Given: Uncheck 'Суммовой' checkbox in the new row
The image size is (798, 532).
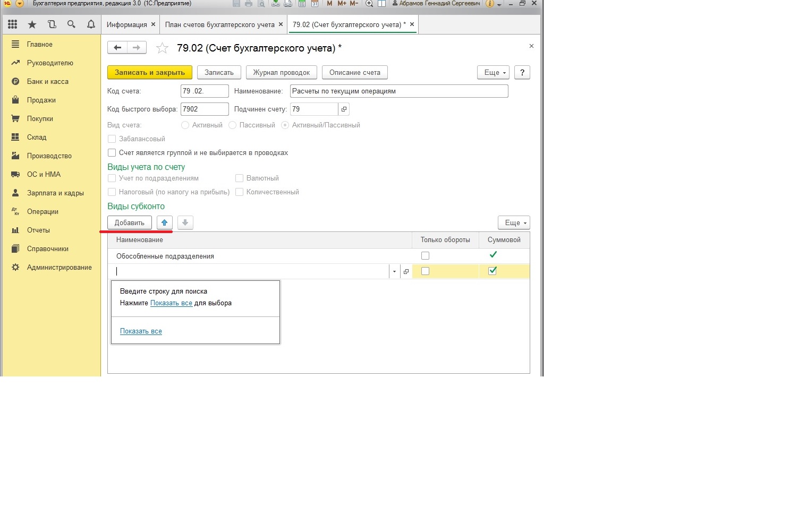Looking at the screenshot, I should 493,271.
